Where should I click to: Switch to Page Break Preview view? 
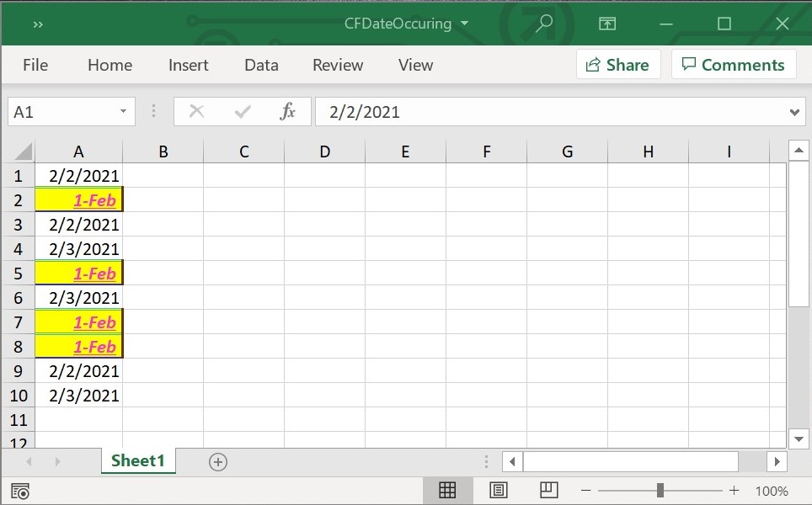[549, 490]
